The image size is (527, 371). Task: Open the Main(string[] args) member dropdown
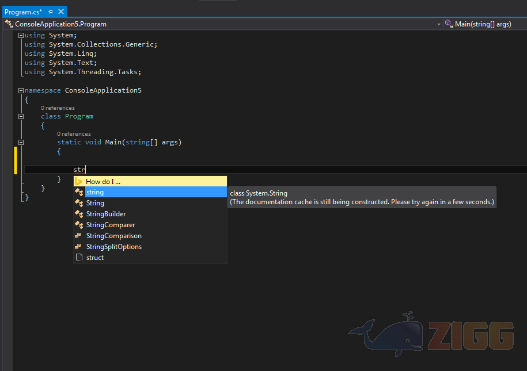(484, 24)
